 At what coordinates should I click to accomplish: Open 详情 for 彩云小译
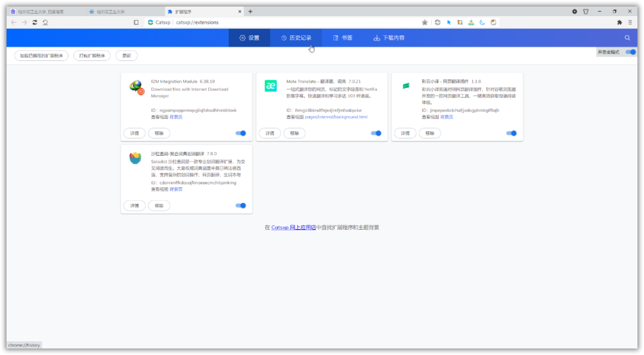405,133
